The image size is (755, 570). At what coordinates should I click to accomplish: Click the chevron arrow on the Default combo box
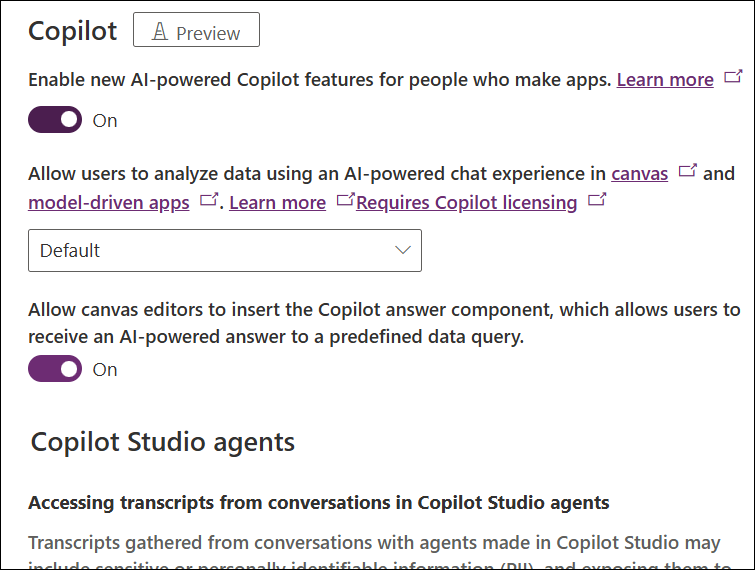tap(402, 250)
